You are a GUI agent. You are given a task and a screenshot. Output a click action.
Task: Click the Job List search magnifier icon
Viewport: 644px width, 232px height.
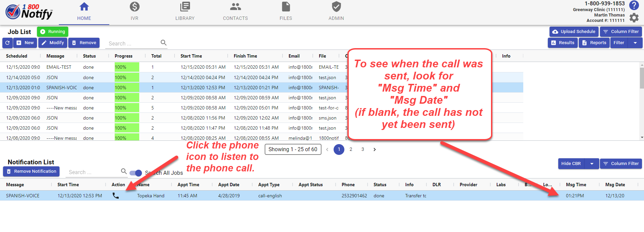pos(163,43)
